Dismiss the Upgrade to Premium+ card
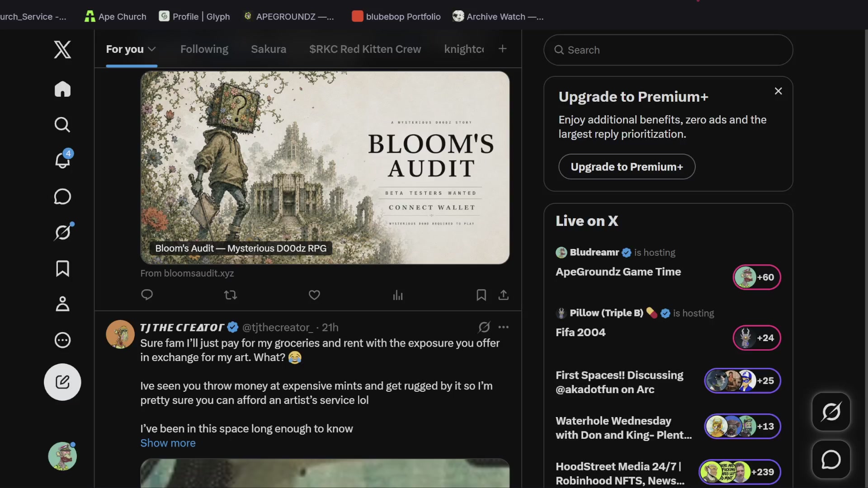The width and height of the screenshot is (868, 488). [778, 91]
